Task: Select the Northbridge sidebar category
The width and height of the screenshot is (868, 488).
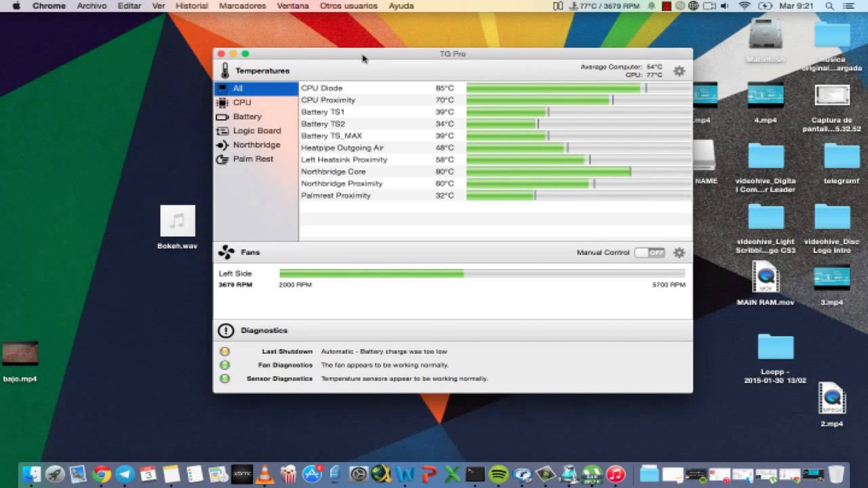Action: coord(256,145)
